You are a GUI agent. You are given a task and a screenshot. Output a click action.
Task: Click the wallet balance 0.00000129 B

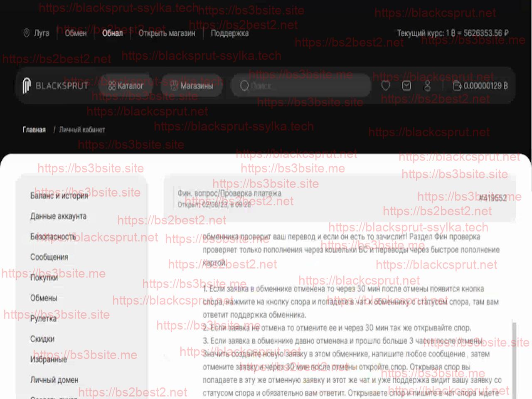[x=480, y=86]
